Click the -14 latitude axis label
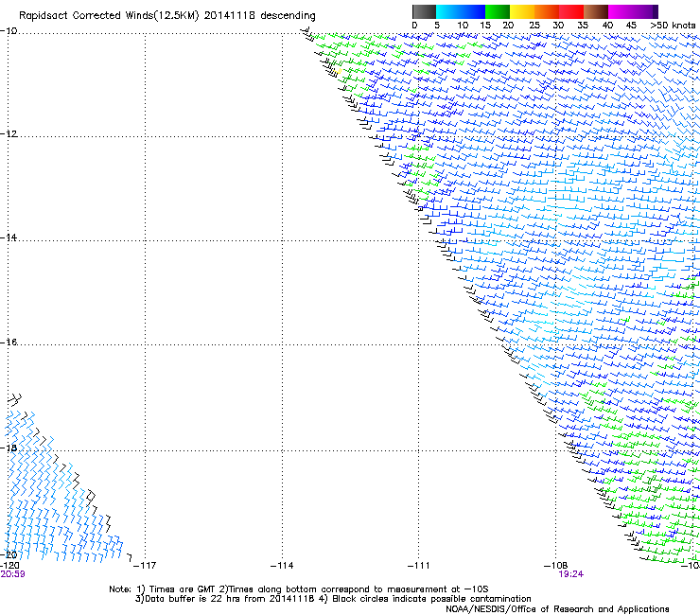 click(x=9, y=237)
